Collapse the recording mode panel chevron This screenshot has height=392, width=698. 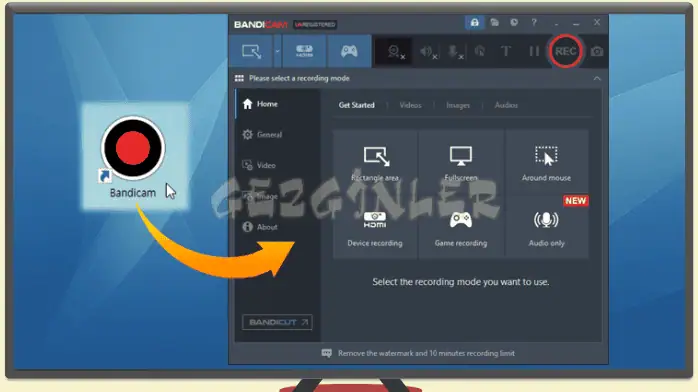pyautogui.click(x=597, y=78)
